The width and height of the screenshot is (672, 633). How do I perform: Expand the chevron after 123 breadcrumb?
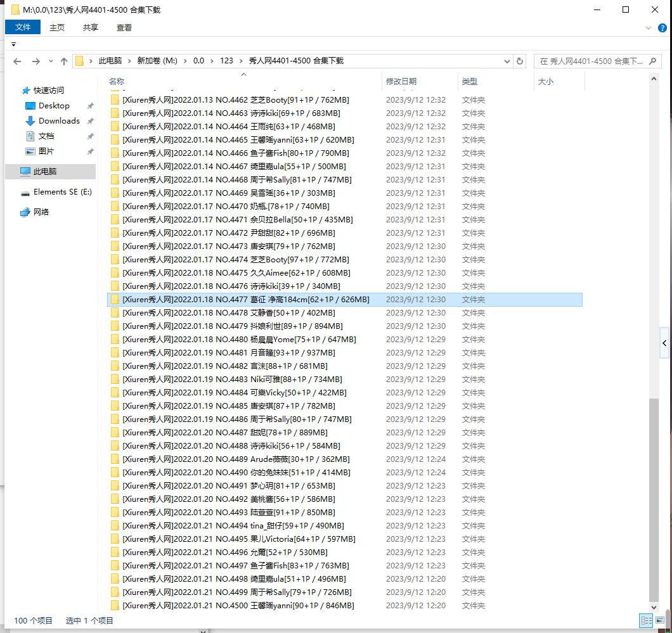tap(241, 61)
